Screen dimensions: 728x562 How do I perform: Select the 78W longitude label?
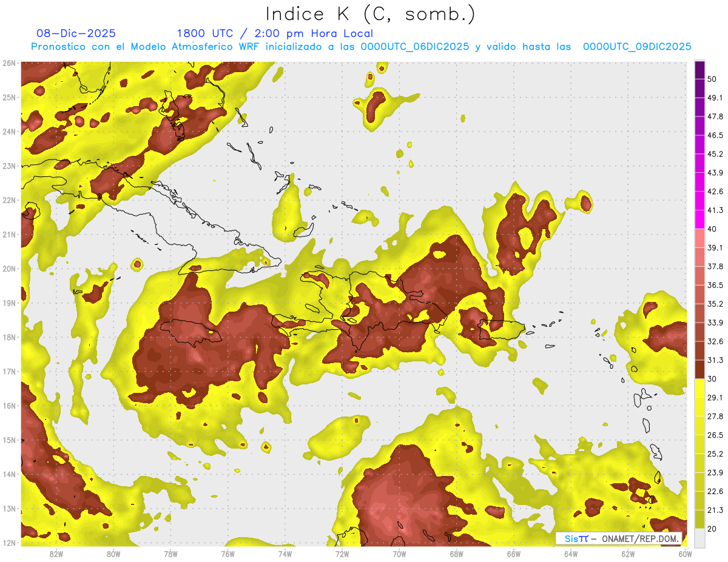coord(170,554)
